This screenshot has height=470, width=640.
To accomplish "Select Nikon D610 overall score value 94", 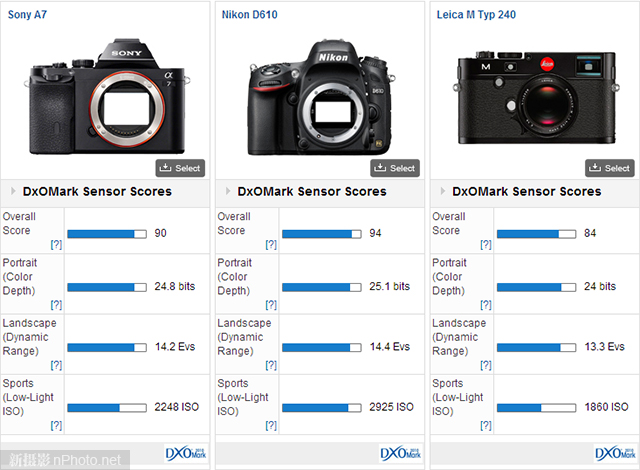I will tap(375, 233).
